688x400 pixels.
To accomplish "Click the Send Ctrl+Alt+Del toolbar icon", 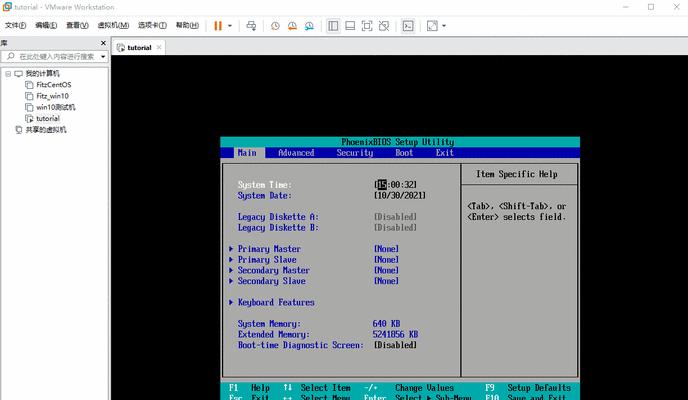I will [x=251, y=26].
